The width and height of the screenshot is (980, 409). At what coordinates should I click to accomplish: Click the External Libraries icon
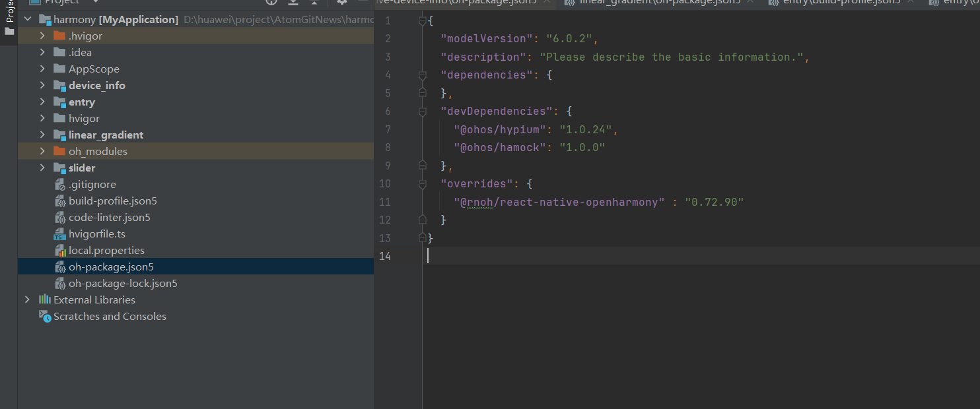pyautogui.click(x=45, y=299)
